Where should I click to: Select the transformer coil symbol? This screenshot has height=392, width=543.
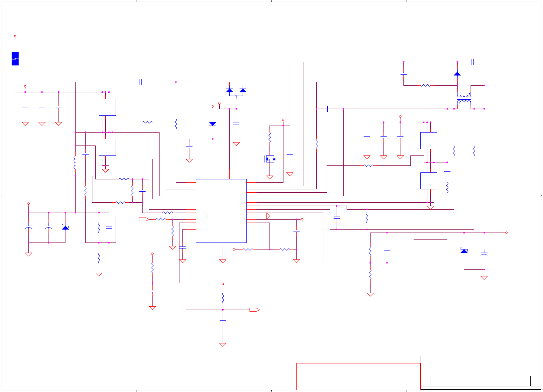(x=464, y=99)
